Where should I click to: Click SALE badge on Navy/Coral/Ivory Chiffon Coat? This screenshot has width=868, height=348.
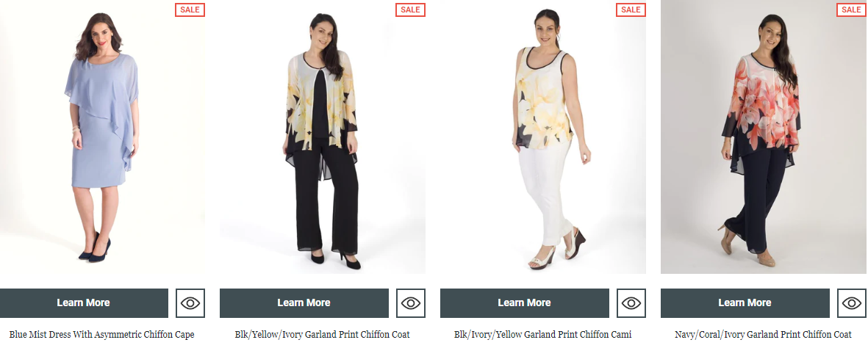851,10
